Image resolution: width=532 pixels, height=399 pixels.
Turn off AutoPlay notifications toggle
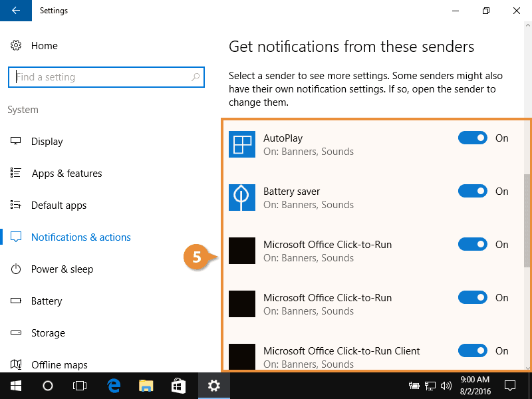click(473, 138)
